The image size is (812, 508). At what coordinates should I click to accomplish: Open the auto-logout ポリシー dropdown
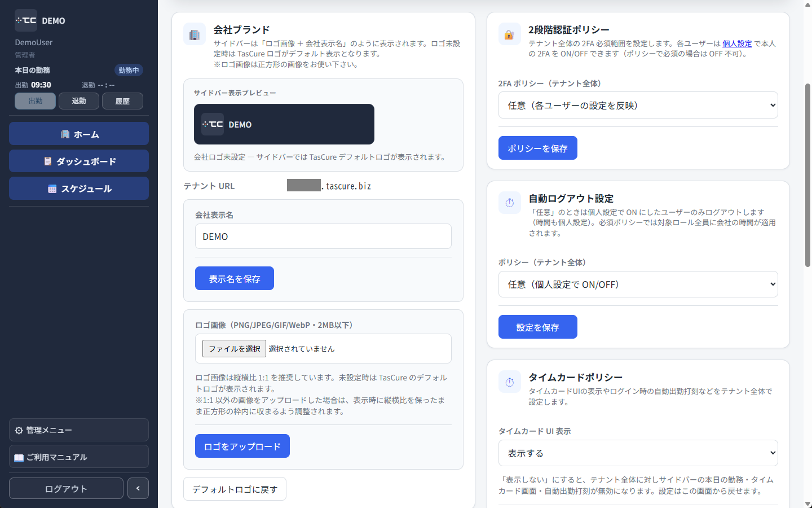pyautogui.click(x=638, y=284)
